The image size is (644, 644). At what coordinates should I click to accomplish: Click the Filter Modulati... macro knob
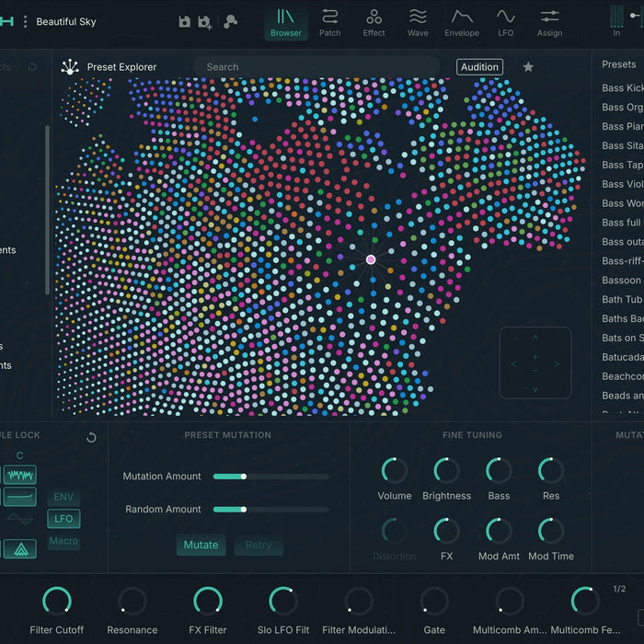point(359,602)
